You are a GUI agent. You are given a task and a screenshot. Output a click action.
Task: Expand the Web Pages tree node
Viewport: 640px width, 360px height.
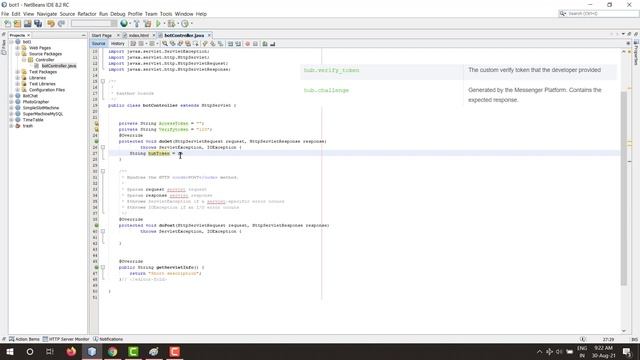[x=18, y=48]
